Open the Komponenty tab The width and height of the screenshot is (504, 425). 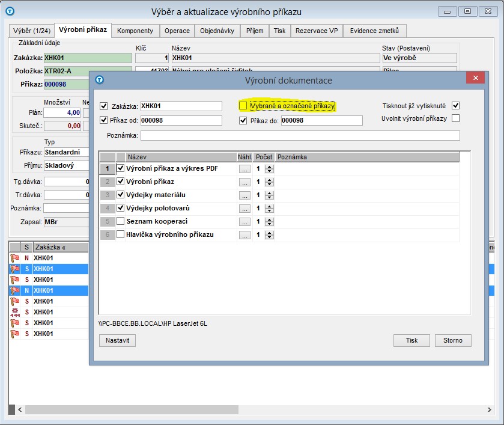coord(135,31)
